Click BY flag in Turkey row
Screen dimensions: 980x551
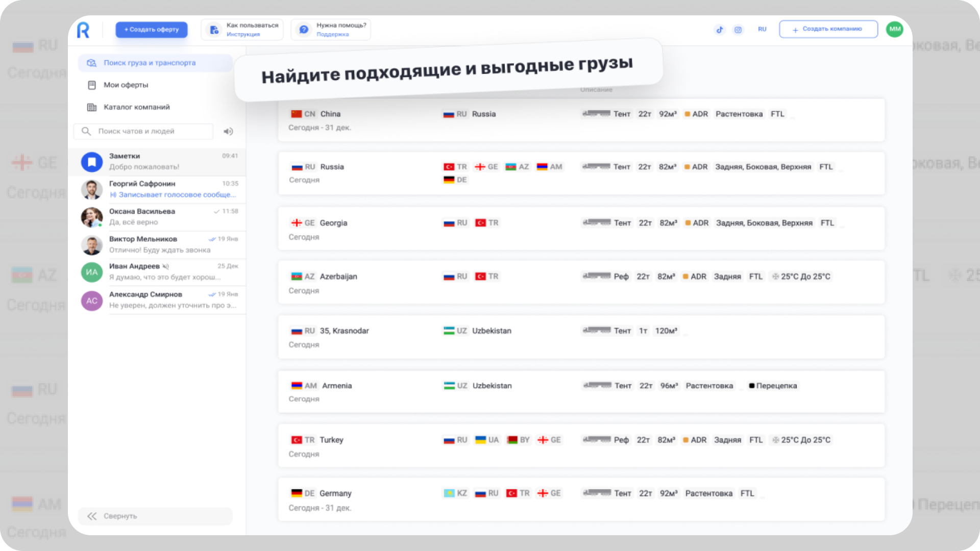(x=512, y=440)
